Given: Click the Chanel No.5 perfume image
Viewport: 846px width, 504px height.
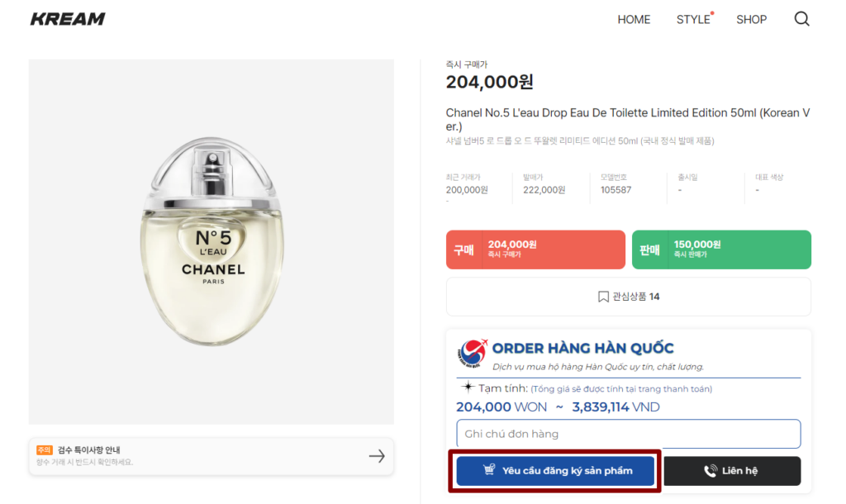Looking at the screenshot, I should point(211,244).
